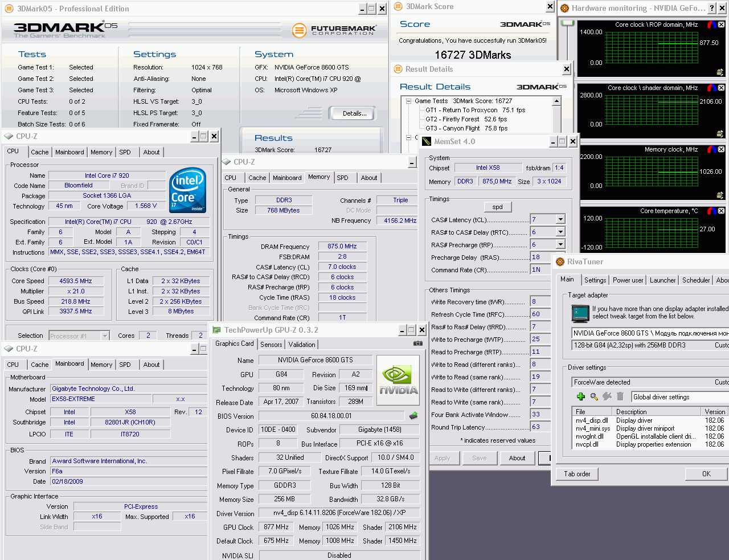Click 'nvoglnt.dll' row in RivaTuner list
Viewport: 729px width, 560px height.
649,436
